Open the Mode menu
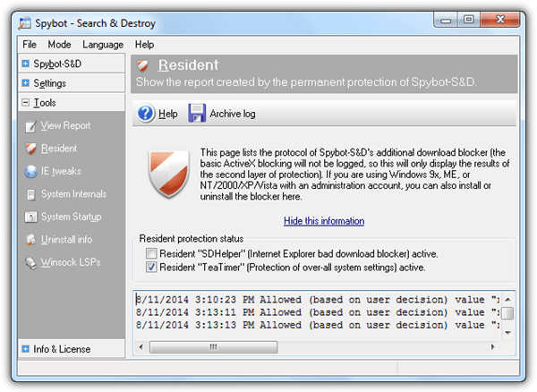537x392 pixels. coord(59,44)
